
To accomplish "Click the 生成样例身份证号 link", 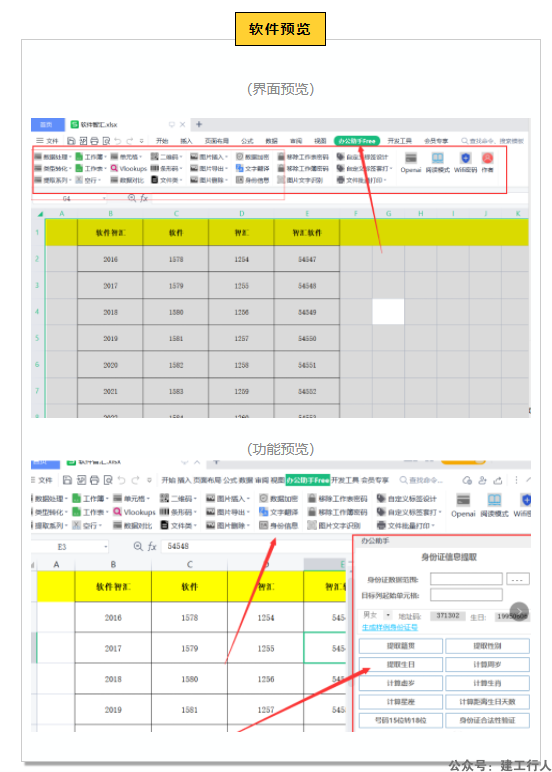I will point(390,627).
